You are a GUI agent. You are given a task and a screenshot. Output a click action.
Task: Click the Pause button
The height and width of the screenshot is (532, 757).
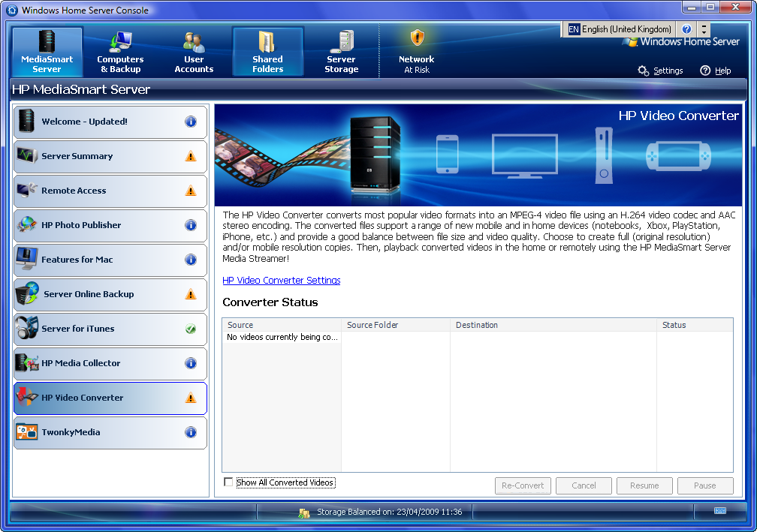point(705,485)
